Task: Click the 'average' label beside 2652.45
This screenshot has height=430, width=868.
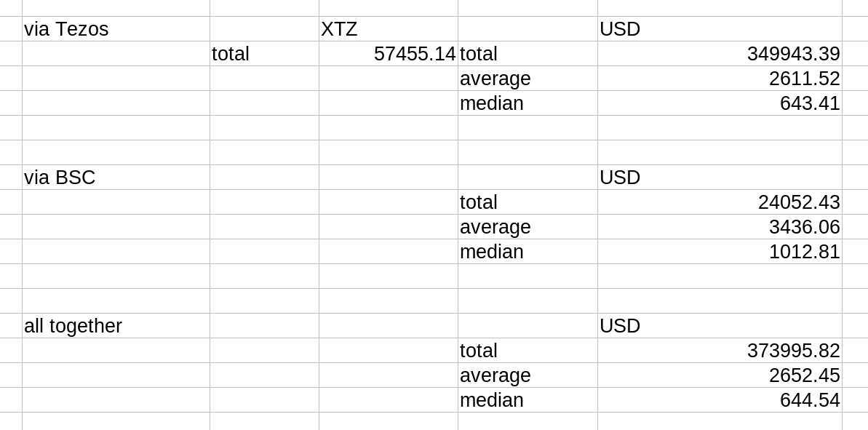Action: point(527,375)
